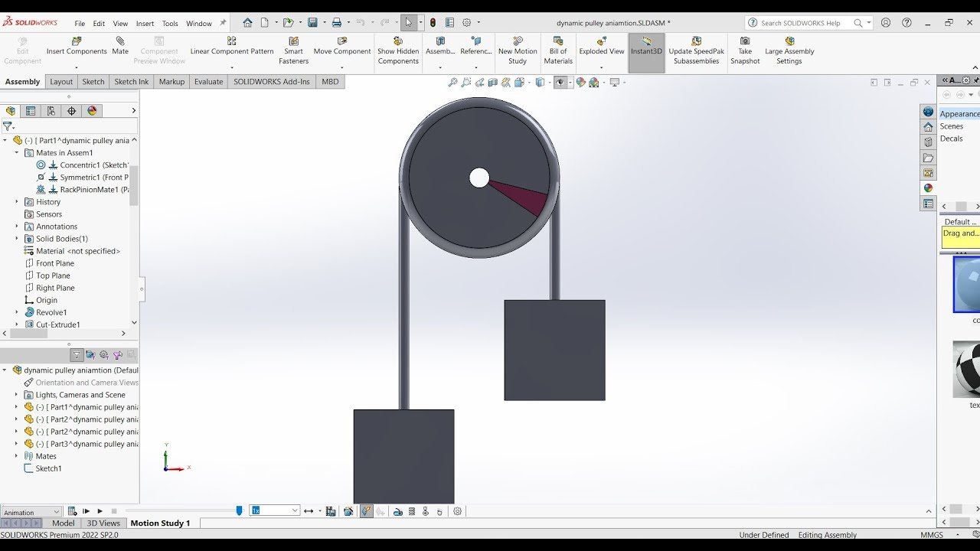Click the Rebuild traffic light icon
This screenshot has height=551, width=980.
[433, 23]
